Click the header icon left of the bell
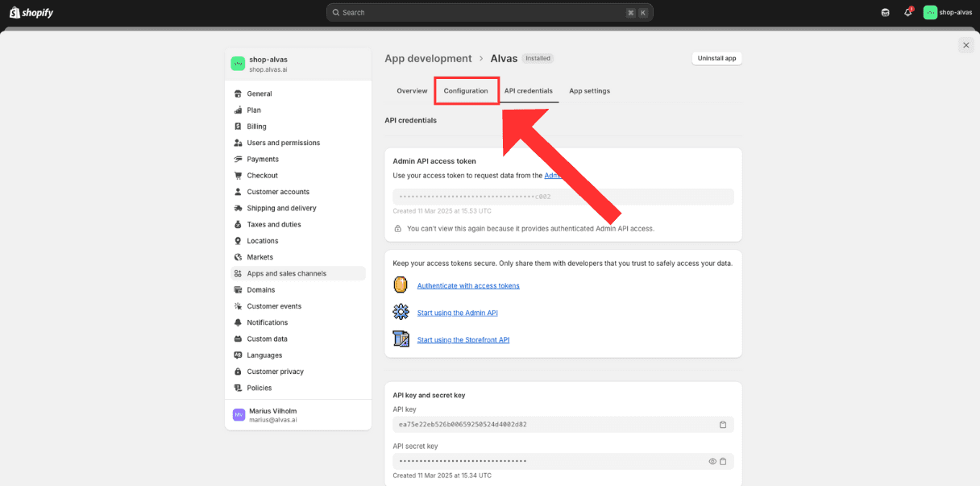980x486 pixels. point(886,12)
